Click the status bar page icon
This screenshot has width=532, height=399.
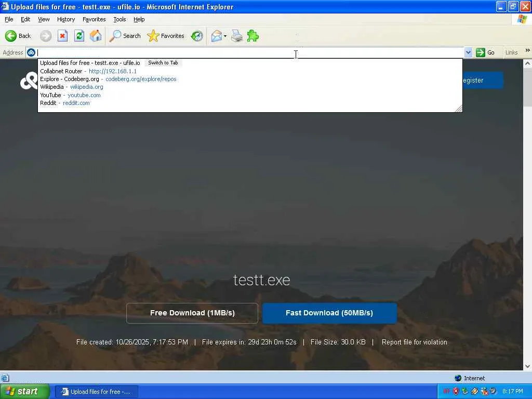pyautogui.click(x=5, y=378)
